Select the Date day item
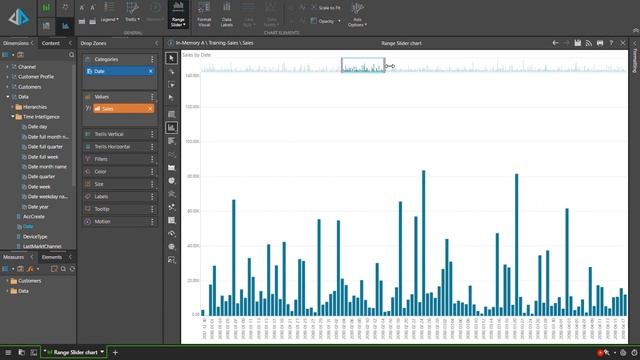 (x=37, y=127)
